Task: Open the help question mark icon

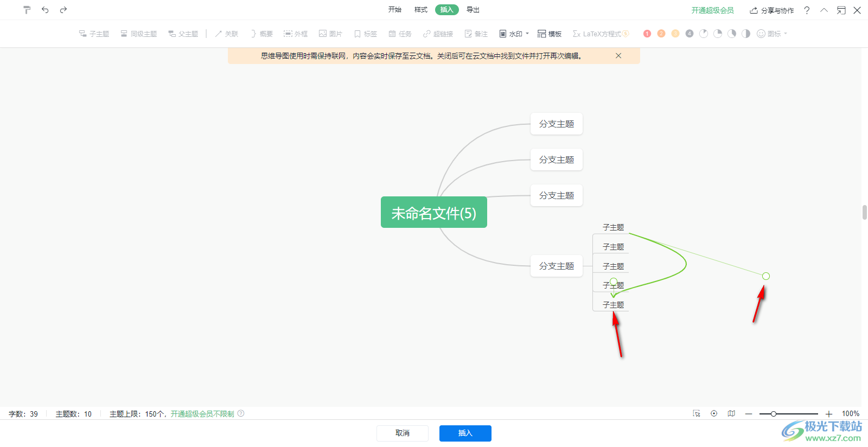Action: (807, 10)
